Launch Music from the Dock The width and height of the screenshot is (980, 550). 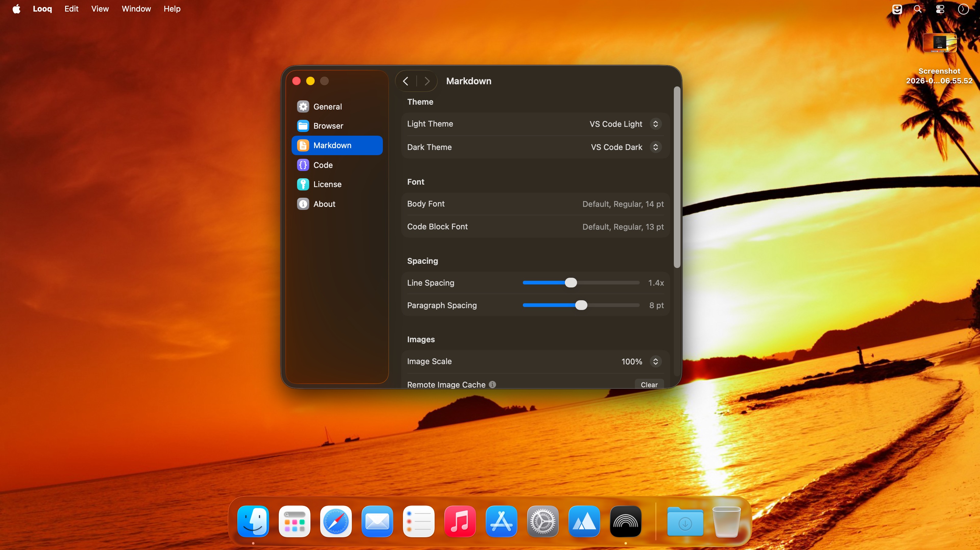click(460, 521)
